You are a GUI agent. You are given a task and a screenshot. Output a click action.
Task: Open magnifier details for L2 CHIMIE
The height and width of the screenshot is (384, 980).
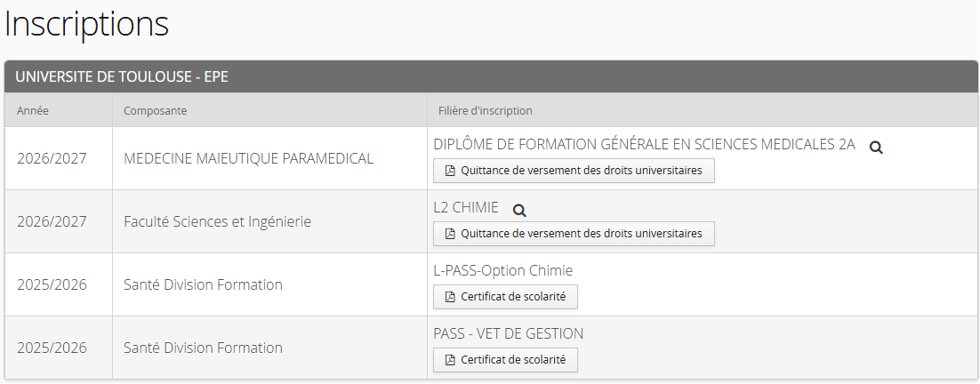(519, 211)
